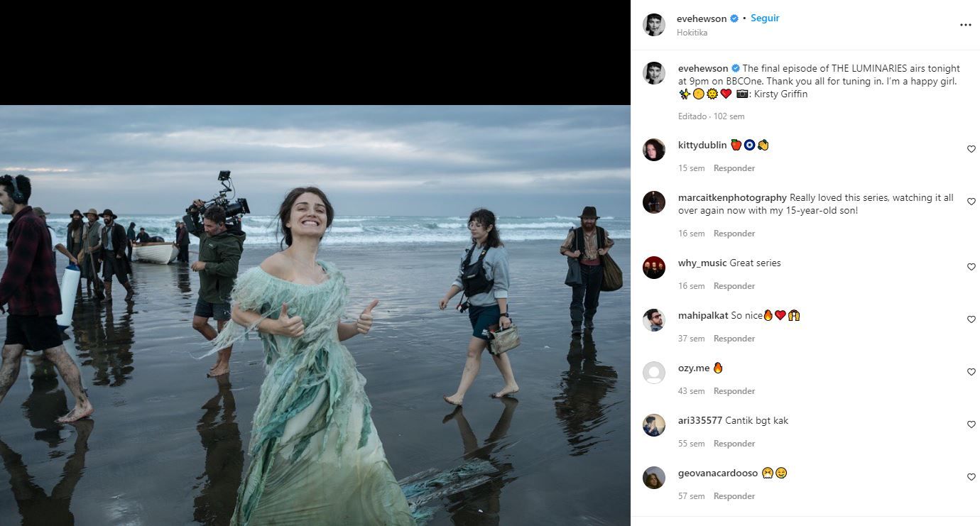Viewport: 980px width, 526px height.
Task: Click why_music's band avatar
Action: (x=654, y=268)
